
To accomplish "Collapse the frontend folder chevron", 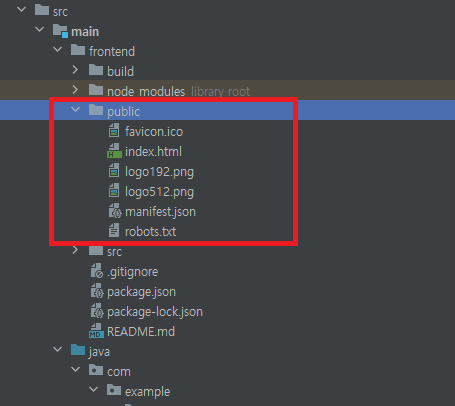I will [x=58, y=50].
